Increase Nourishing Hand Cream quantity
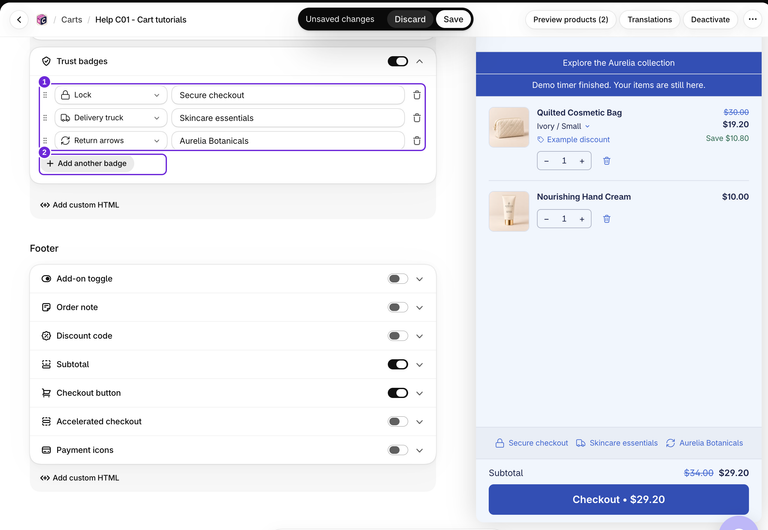 coord(582,219)
